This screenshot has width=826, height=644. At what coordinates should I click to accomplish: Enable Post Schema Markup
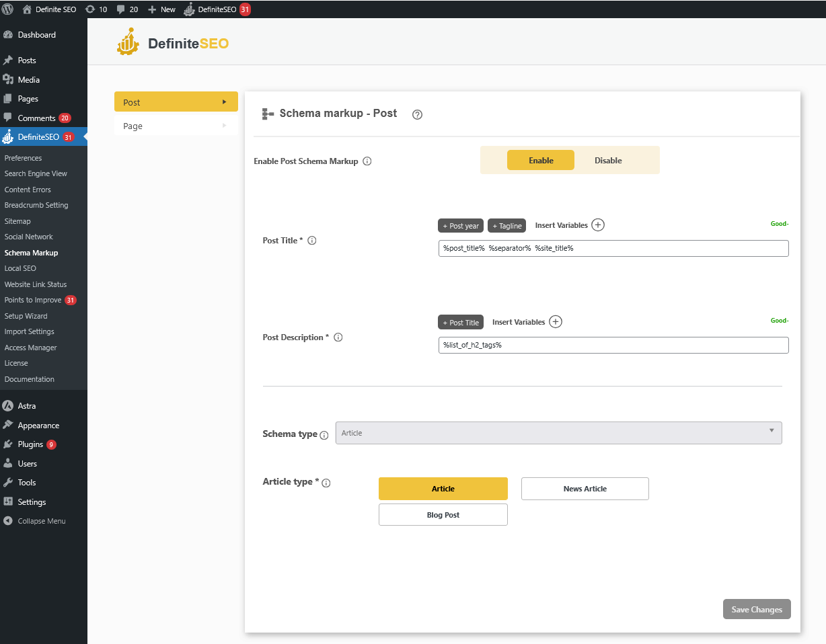coord(541,160)
